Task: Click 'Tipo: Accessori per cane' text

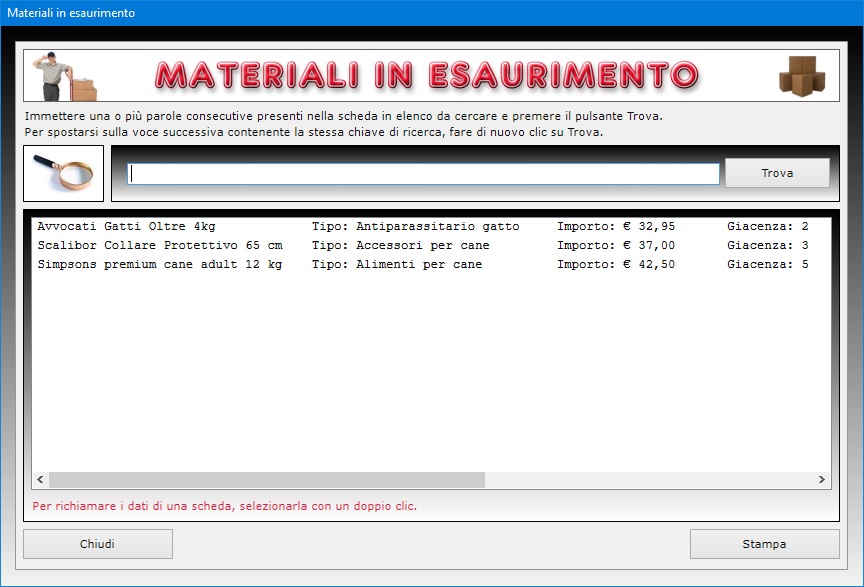Action: (x=401, y=245)
